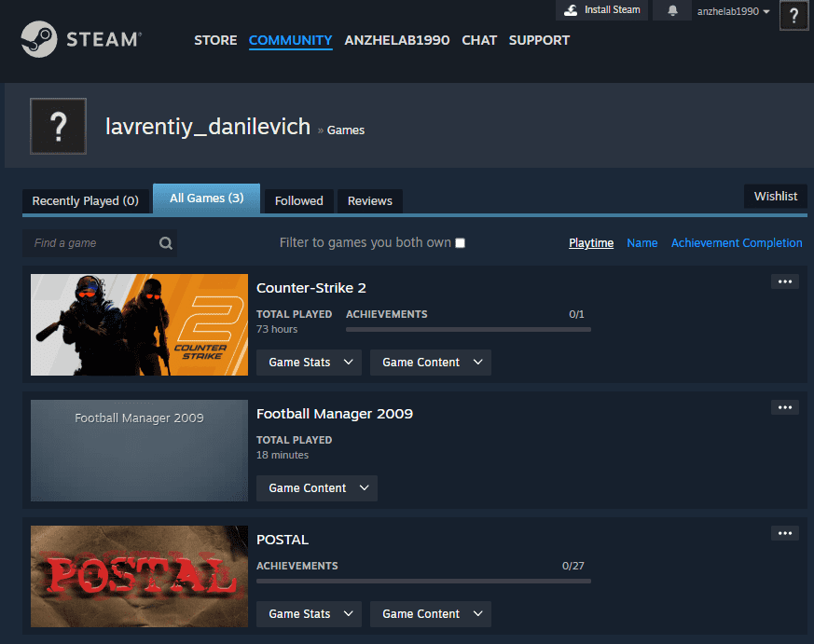Open three-dot options for POSTAL
Screen dimensions: 814x644
click(784, 533)
